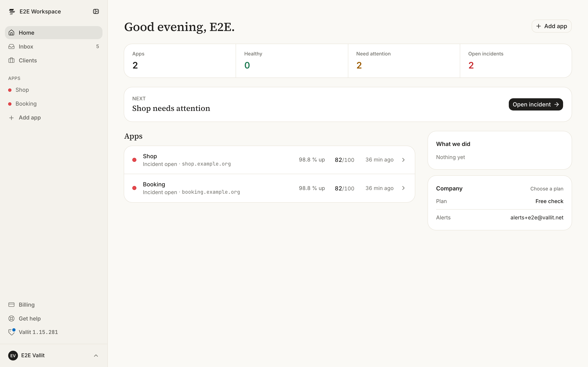Click the Open incidents stat card
The image size is (588, 367).
516,61
